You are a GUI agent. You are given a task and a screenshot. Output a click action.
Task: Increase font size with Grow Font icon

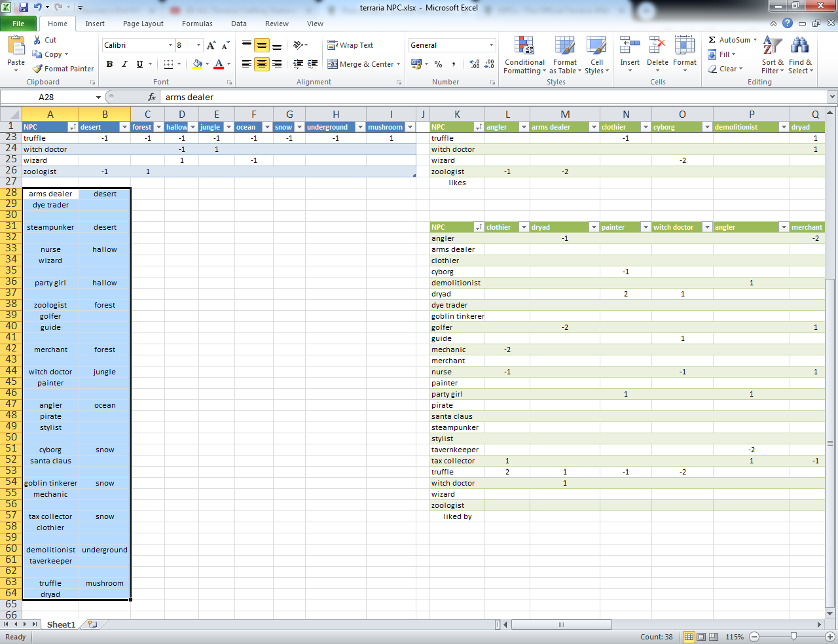tap(211, 45)
